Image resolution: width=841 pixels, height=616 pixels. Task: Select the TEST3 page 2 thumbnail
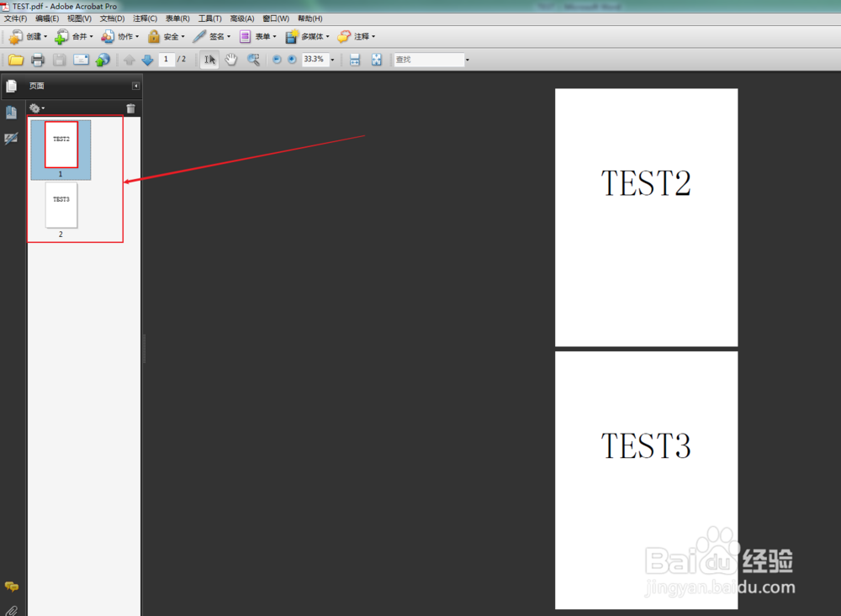(x=61, y=205)
